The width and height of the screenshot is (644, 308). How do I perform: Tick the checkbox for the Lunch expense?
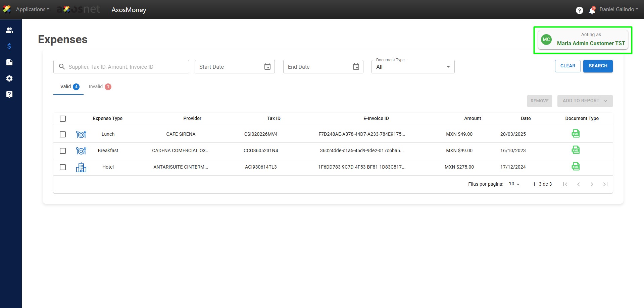[63, 134]
